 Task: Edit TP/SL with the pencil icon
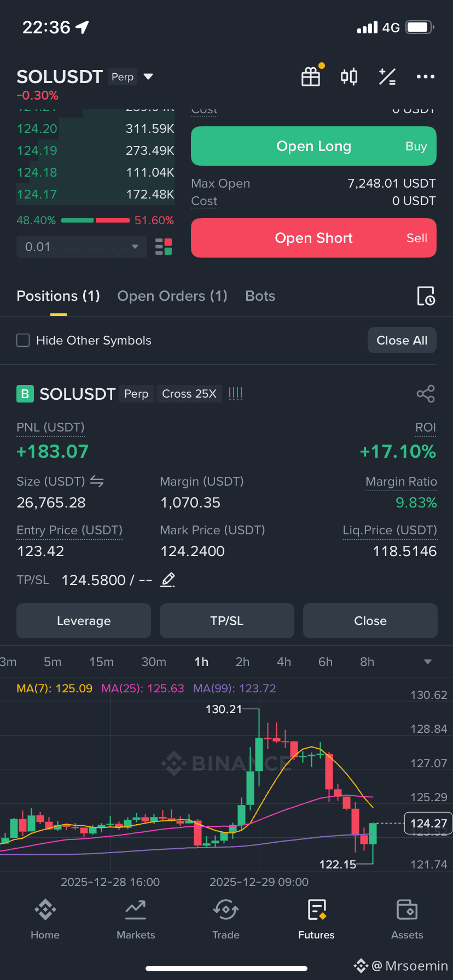[x=168, y=580]
